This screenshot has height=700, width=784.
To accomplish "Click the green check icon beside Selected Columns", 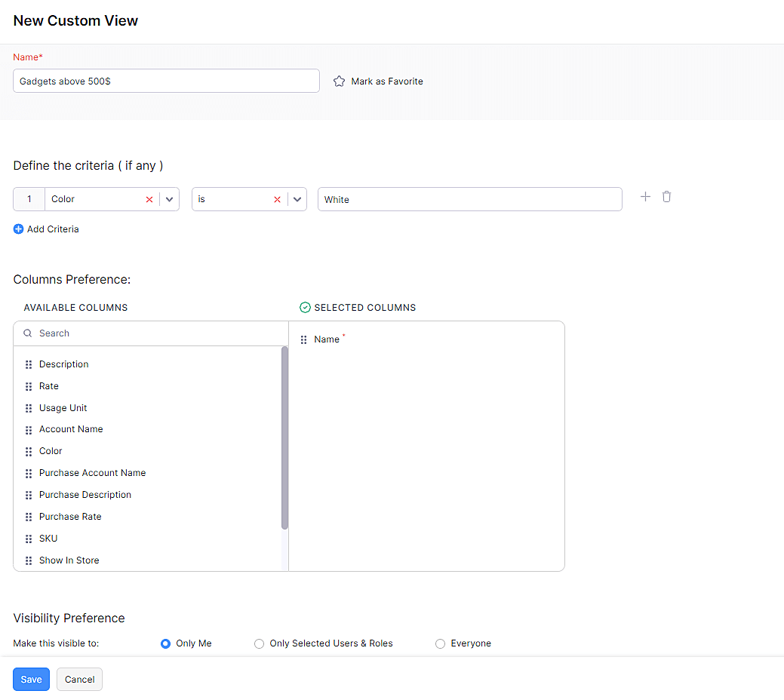I will [x=305, y=307].
